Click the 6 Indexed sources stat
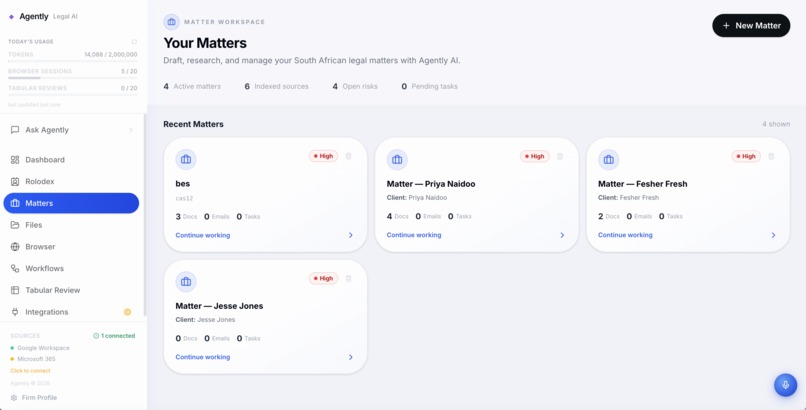This screenshot has height=410, width=806. pos(277,86)
